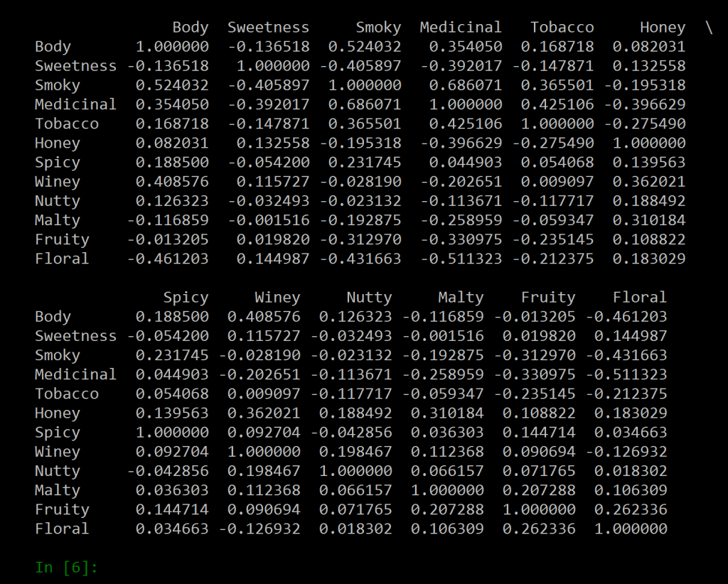Image resolution: width=728 pixels, height=584 pixels.
Task: Select Spicy-row Spicy diagonal value 1.000000
Action: point(172,433)
